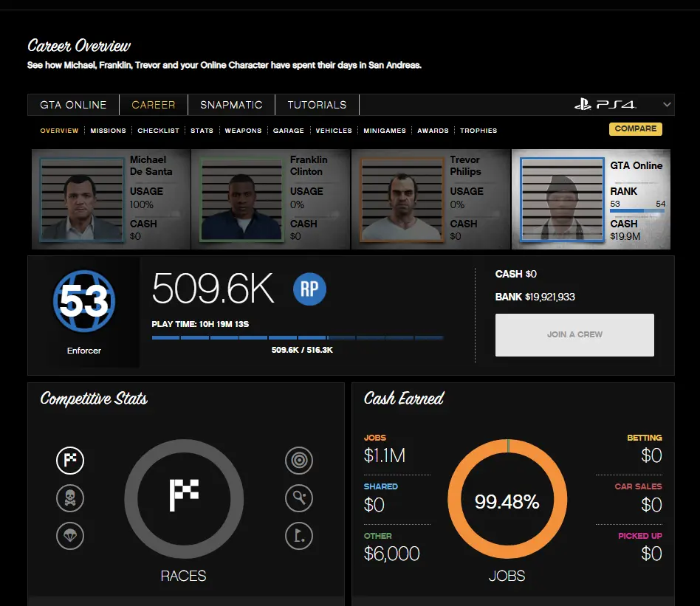Click the rank 53 globe emblem
The height and width of the screenshot is (606, 700).
coord(84,300)
